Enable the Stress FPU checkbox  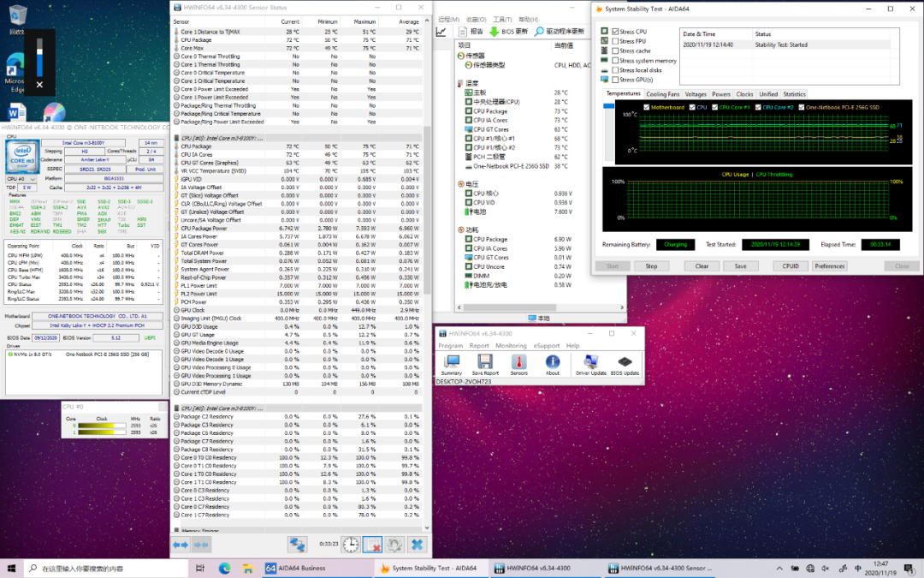pyautogui.click(x=615, y=41)
